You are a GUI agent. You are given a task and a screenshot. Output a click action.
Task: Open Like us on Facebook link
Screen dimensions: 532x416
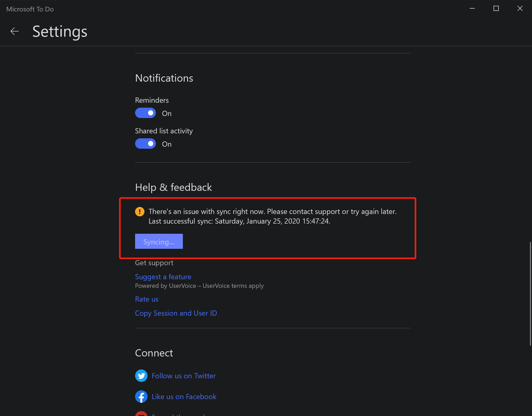pos(184,397)
